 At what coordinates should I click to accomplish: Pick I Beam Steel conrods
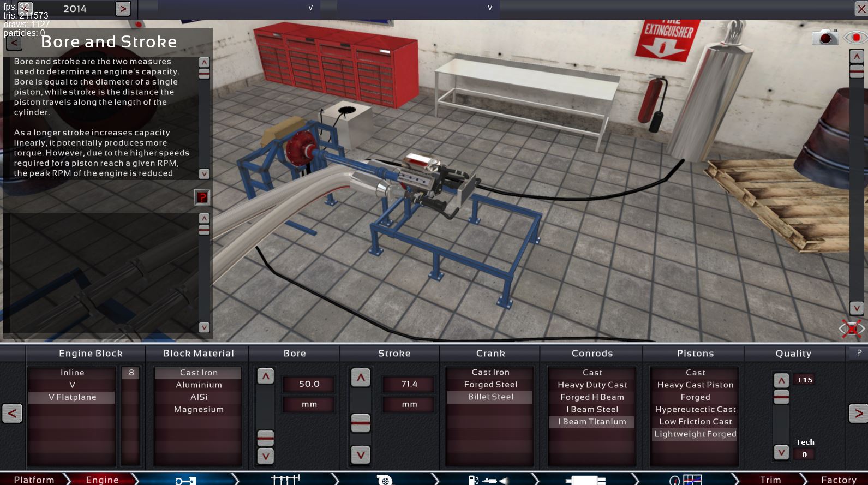coord(592,410)
